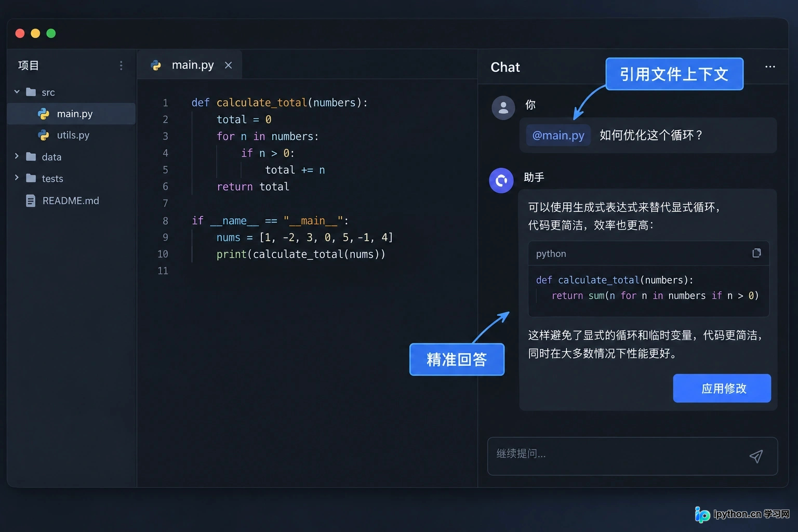The width and height of the screenshot is (798, 532).
Task: Click the 'def calculate_total(numbers):' editor line
Action: click(280, 103)
